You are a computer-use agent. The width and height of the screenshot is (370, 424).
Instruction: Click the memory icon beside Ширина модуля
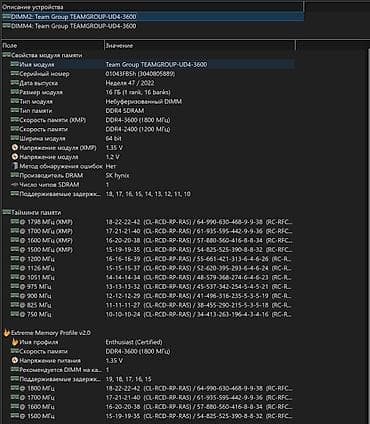click(14, 138)
